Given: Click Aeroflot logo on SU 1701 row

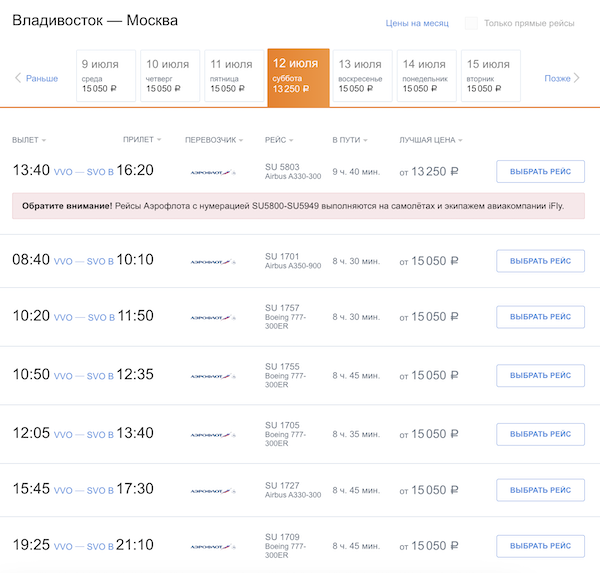Looking at the screenshot, I should point(211,262).
